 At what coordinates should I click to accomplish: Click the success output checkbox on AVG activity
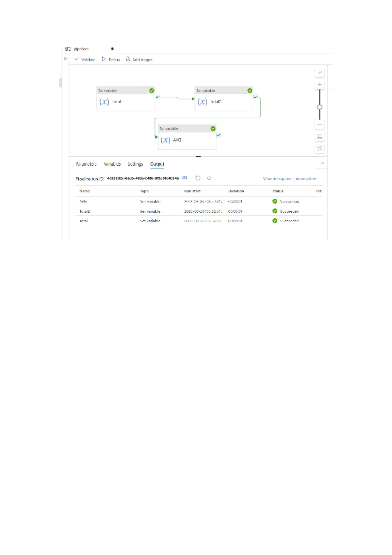[219, 135]
